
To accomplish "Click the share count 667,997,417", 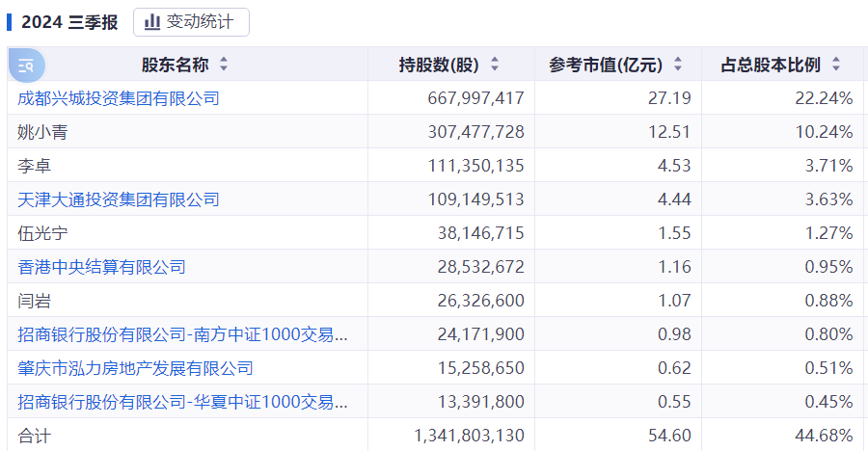I will click(476, 98).
